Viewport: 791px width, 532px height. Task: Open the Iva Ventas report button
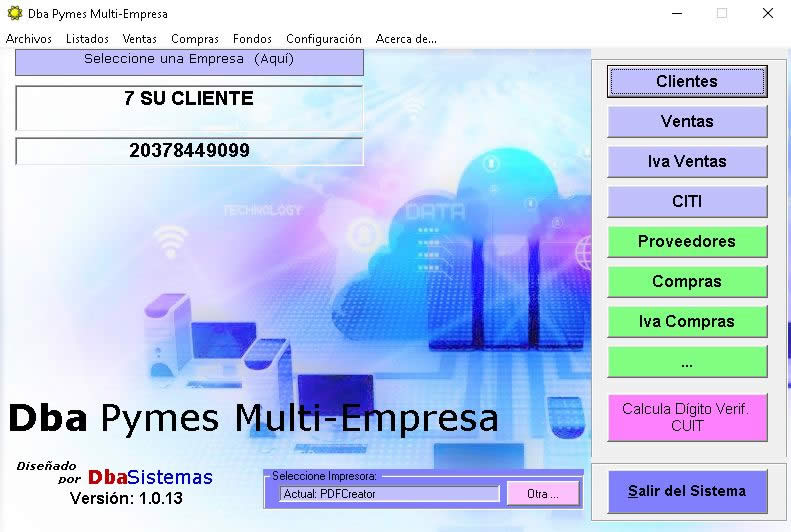tap(687, 161)
